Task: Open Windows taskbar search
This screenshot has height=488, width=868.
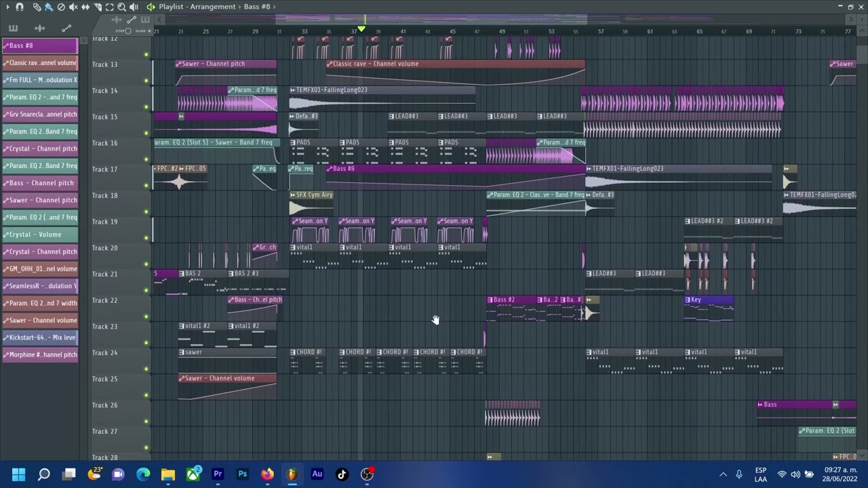Action: [44, 474]
